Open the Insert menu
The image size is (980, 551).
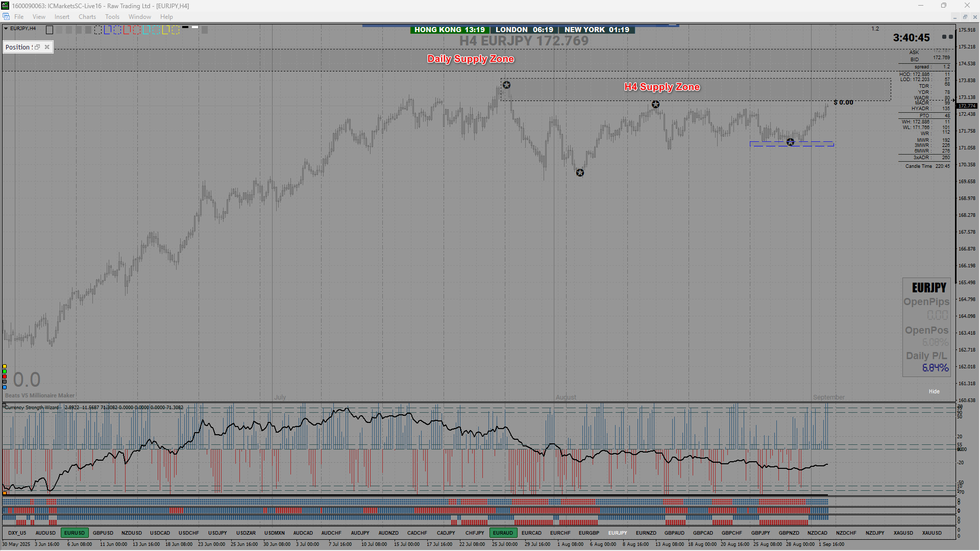pos(62,17)
